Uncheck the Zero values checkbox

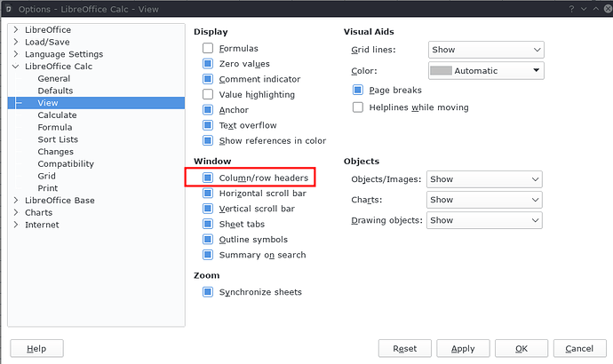(208, 63)
